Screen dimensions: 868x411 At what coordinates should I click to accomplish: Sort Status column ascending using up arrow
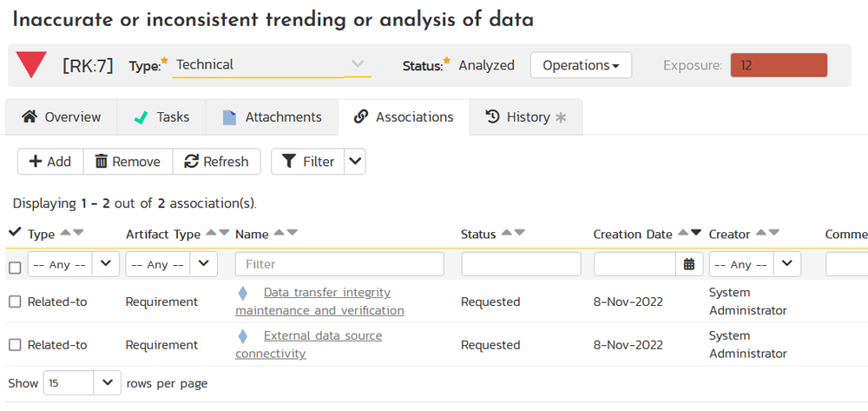coord(507,233)
